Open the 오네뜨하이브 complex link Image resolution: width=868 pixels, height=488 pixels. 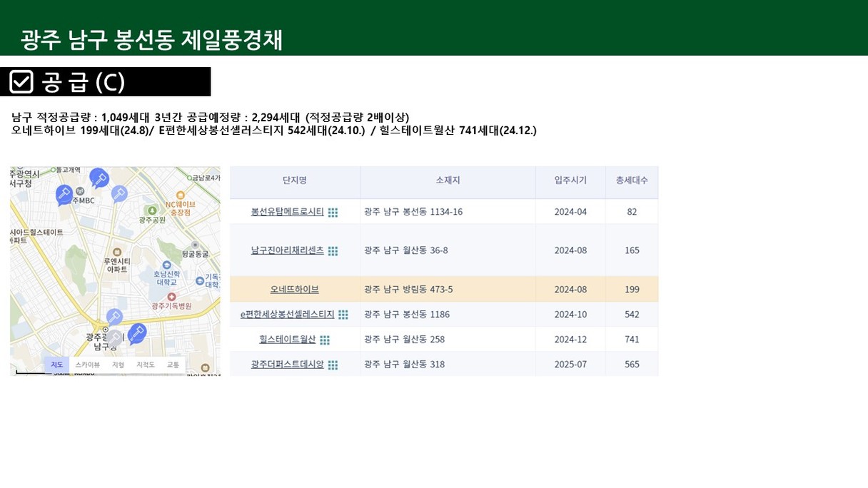(x=295, y=290)
